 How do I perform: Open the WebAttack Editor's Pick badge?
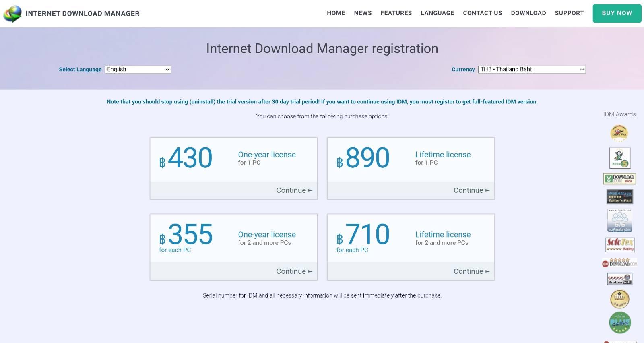point(619,196)
